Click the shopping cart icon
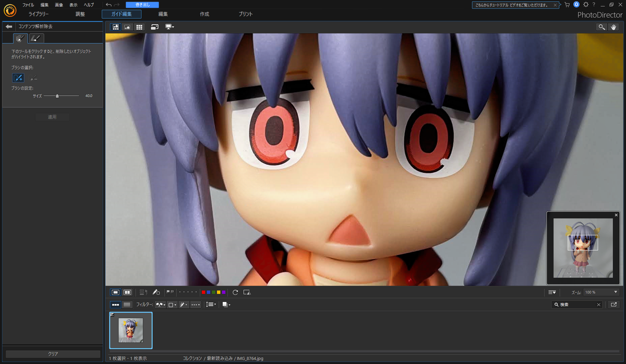The height and width of the screenshot is (364, 626). [567, 5]
